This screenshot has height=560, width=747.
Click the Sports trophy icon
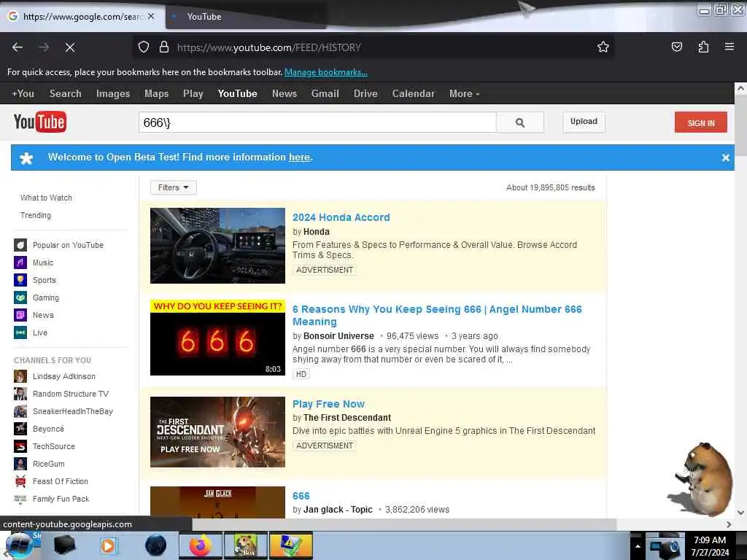20,280
